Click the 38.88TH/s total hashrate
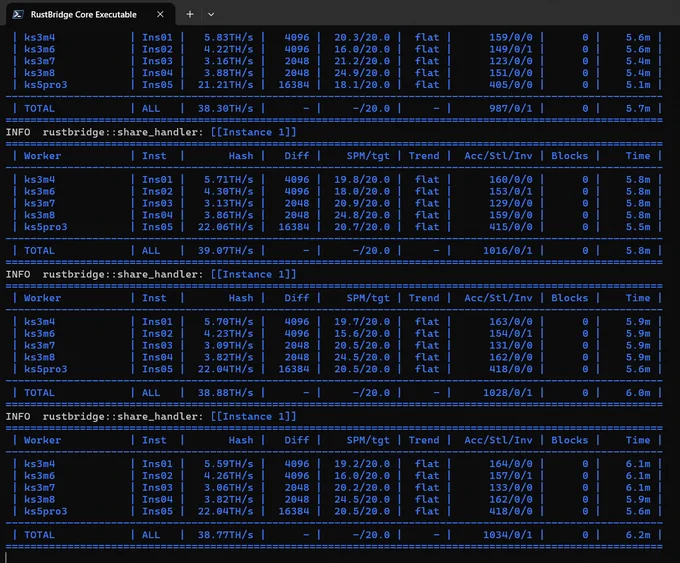This screenshot has height=563, width=680. (226, 393)
